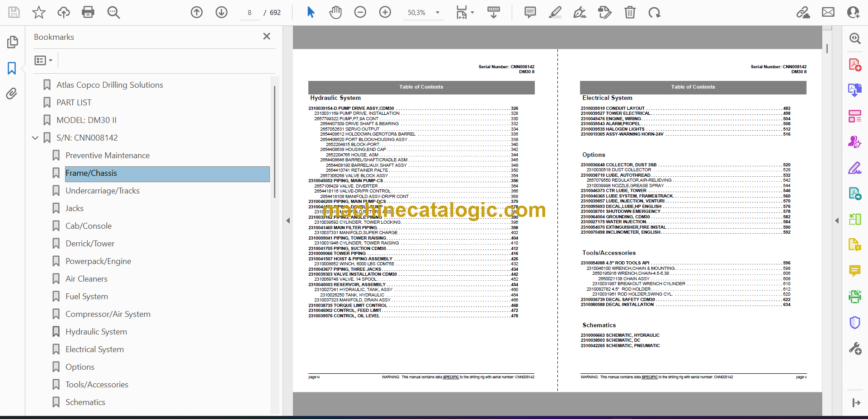Open the Sign document pen tool
This screenshot has width=868, height=419.
(x=580, y=12)
